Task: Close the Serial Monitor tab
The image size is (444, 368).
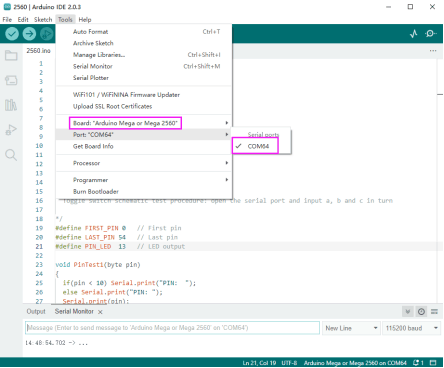Action: coord(100,312)
